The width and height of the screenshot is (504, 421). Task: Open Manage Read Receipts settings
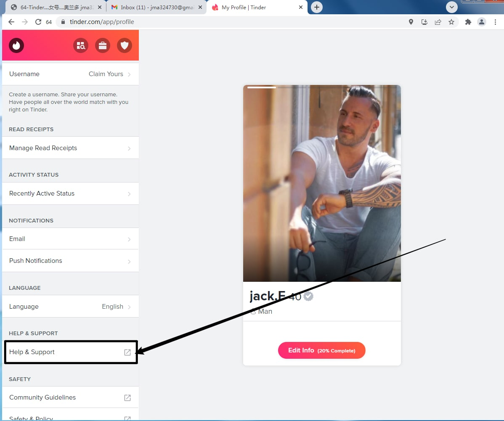click(x=70, y=148)
